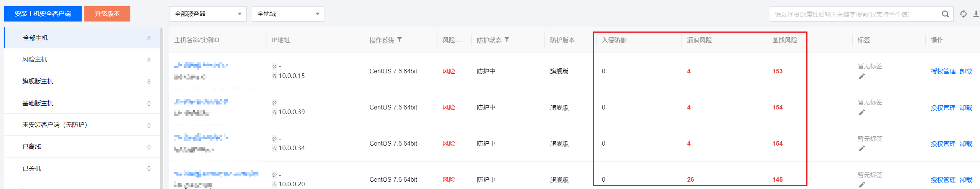Viewport: 980px width, 189px height.
Task: Edit tag pencil for host 10.0.0.34
Action: 862,148
